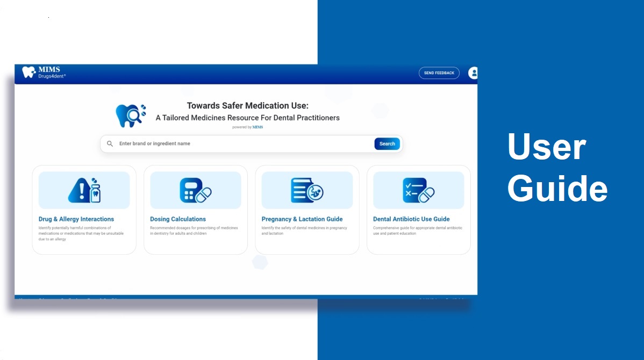This screenshot has height=360, width=644.
Task: Open the user profile avatar icon
Action: [473, 73]
